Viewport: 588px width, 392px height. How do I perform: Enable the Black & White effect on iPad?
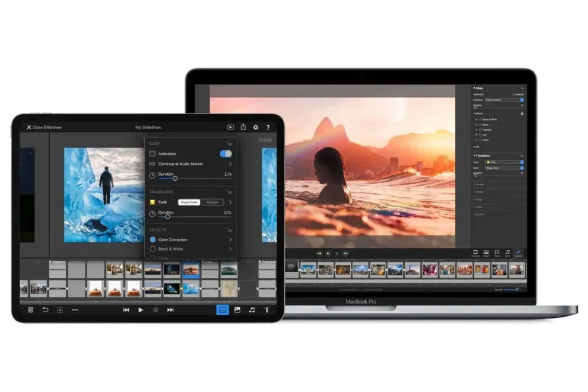coord(153,249)
